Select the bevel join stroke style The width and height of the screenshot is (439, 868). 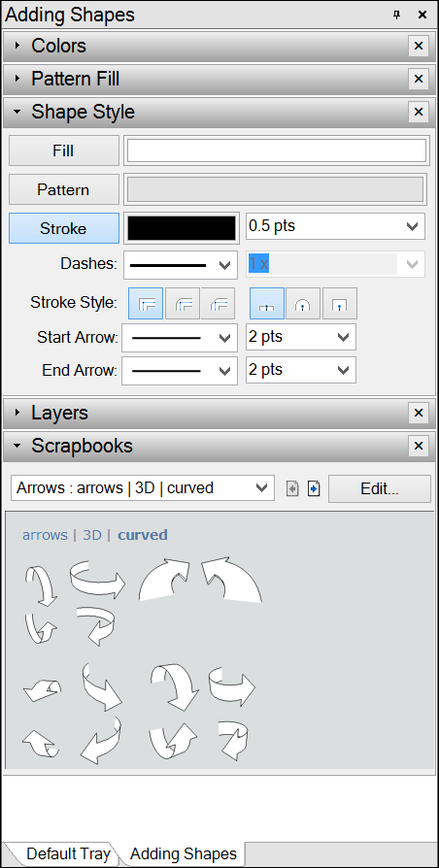coord(219,303)
